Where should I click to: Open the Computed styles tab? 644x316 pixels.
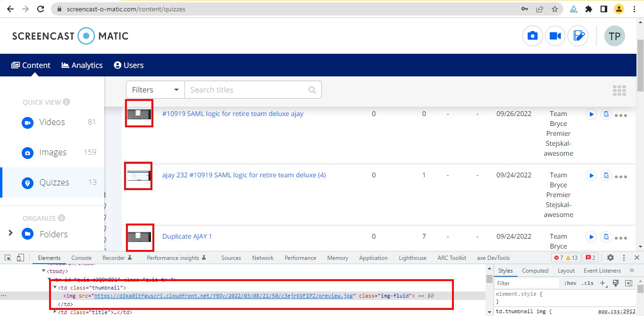pyautogui.click(x=535, y=270)
